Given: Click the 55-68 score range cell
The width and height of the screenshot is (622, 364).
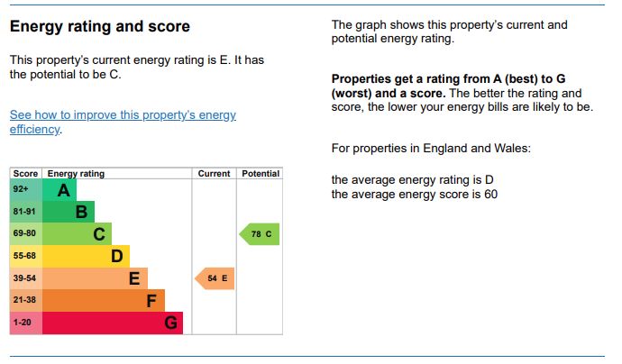Looking at the screenshot, I should click(x=26, y=256).
